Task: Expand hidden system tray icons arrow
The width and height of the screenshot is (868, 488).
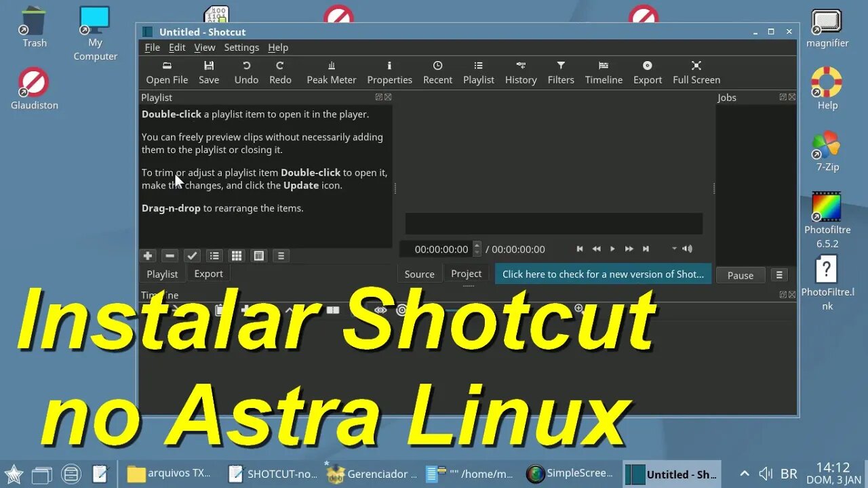Action: [x=745, y=474]
